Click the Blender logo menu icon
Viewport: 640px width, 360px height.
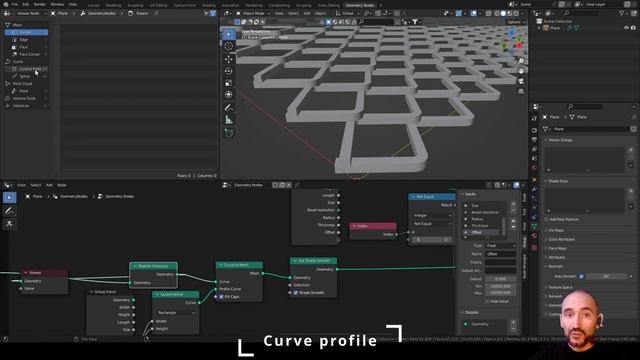(5, 4)
